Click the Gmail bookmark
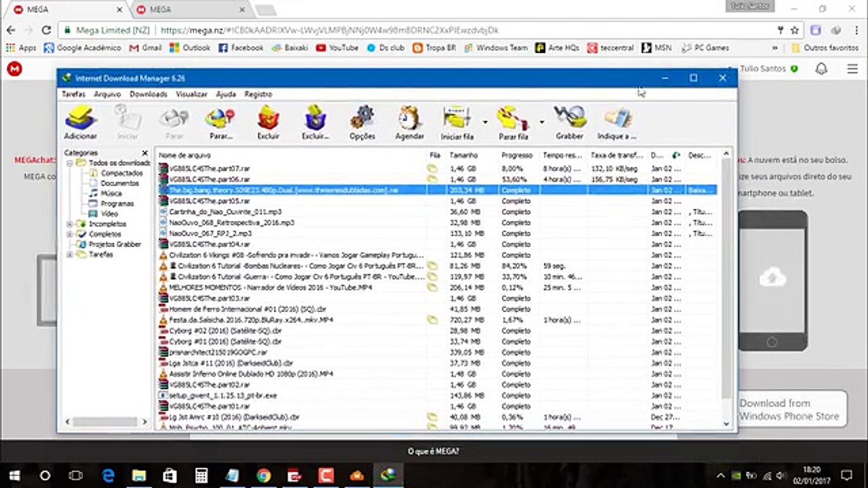This screenshot has height=488, width=868. [x=146, y=47]
